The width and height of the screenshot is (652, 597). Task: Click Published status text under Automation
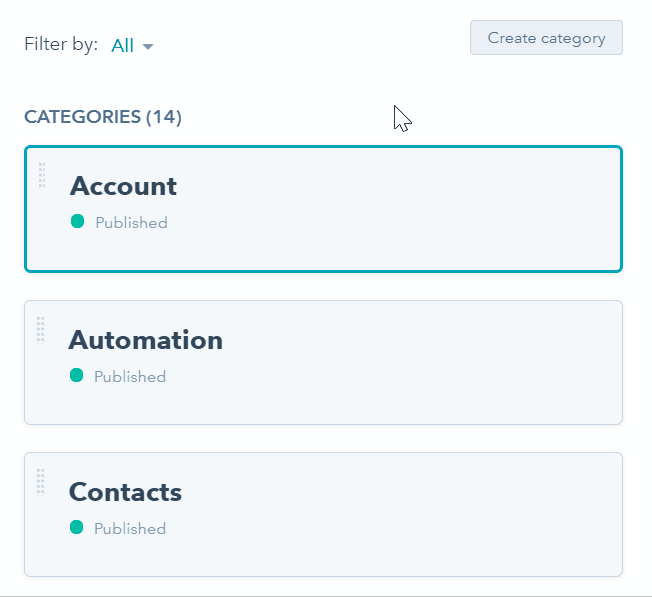[x=130, y=377]
